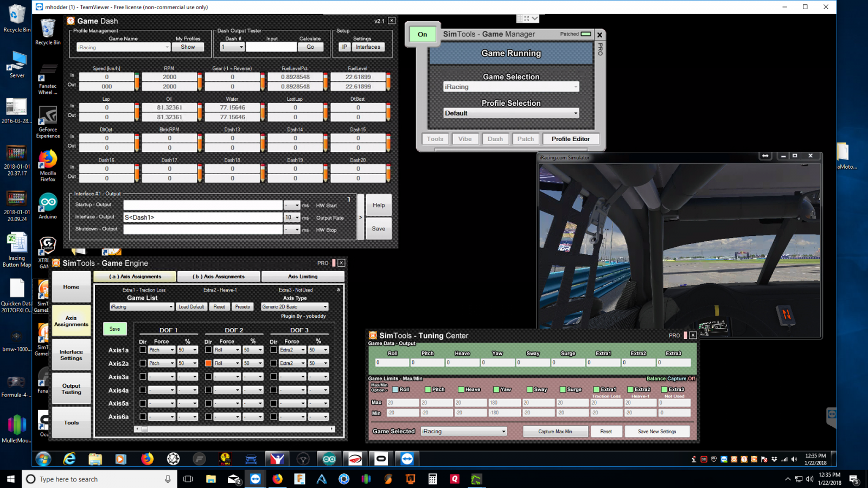Open the Action Center notifications icon

tap(853, 479)
